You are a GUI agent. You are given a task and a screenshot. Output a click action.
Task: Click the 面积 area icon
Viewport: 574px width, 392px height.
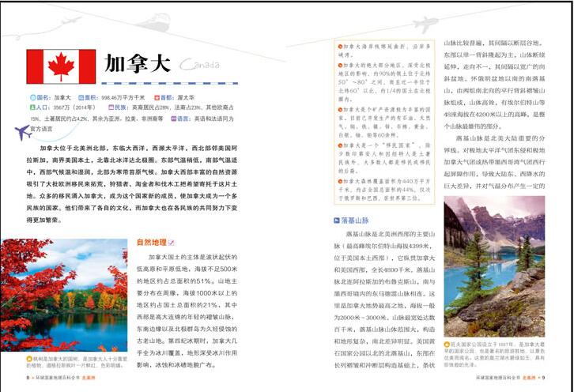click(x=79, y=97)
